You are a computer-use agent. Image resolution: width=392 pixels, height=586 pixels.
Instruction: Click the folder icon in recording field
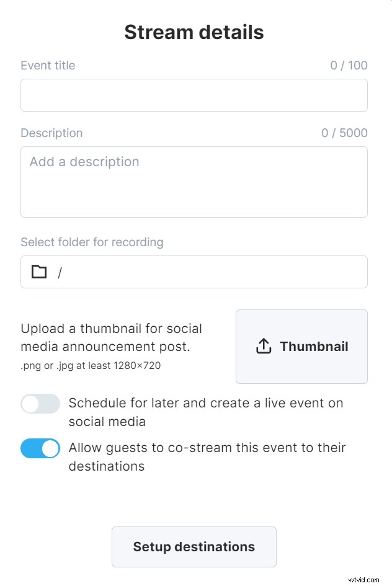pos(38,272)
